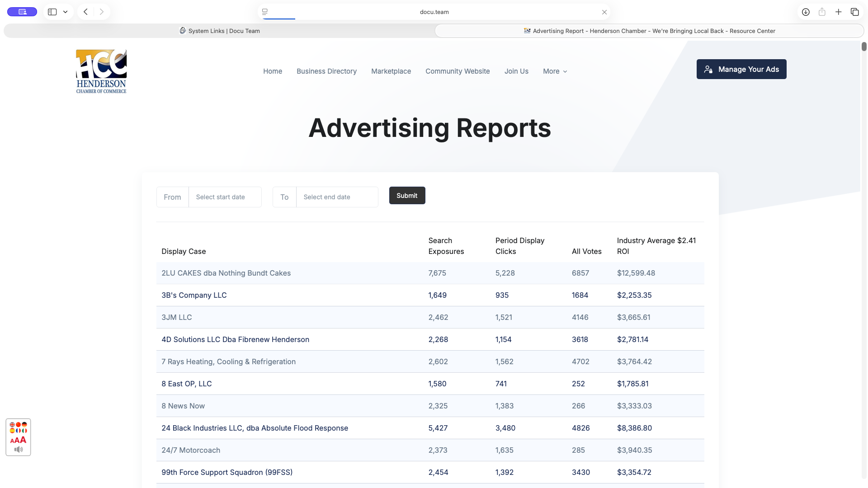Image resolution: width=868 pixels, height=488 pixels.
Task: Click the Share icon in toolbar
Action: click(822, 12)
